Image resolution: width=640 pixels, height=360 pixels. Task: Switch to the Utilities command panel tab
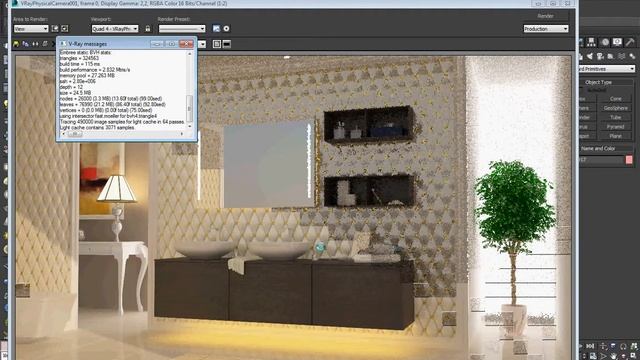click(630, 42)
